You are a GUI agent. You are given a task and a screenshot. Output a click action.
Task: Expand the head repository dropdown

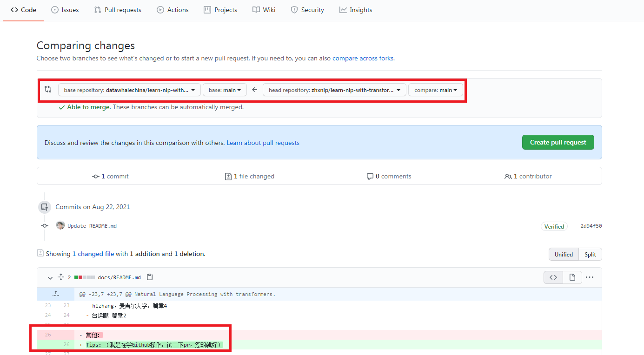click(x=334, y=90)
